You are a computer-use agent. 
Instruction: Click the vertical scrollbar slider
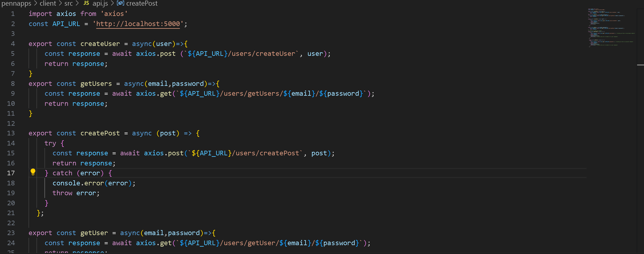click(x=640, y=65)
